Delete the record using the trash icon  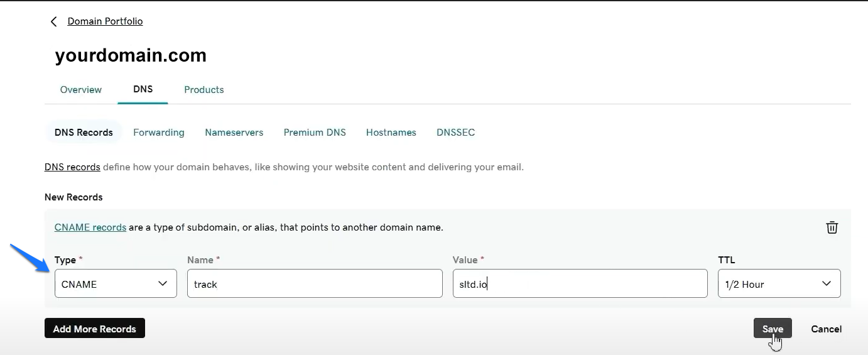[832, 227]
